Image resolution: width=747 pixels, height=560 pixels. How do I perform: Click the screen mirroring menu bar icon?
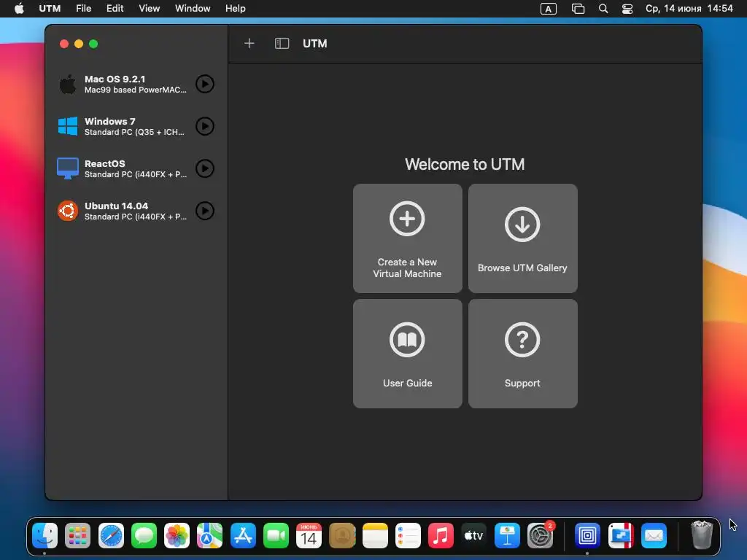point(578,9)
